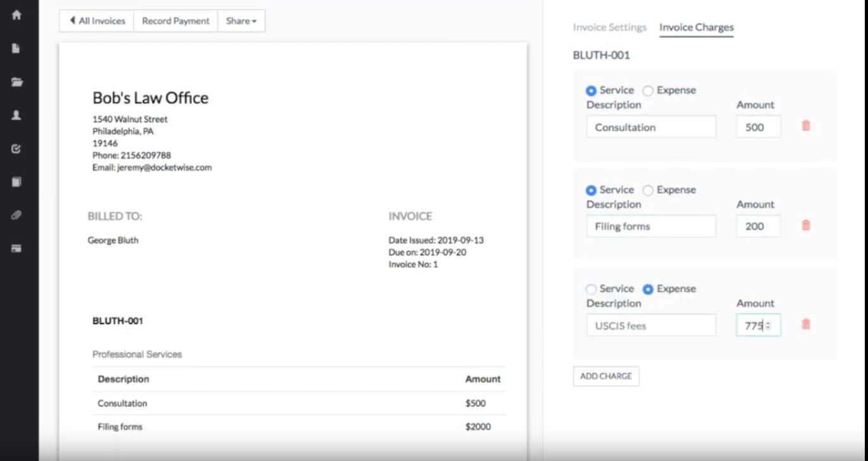Open the Share dropdown menu
The image size is (868, 461).
pos(241,21)
